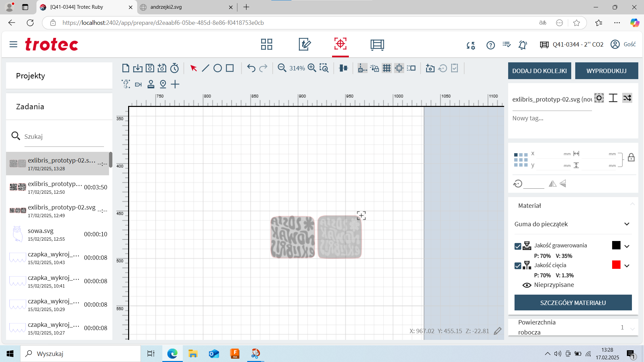Click the Q41-0344 laser machine selector

pyautogui.click(x=572, y=45)
